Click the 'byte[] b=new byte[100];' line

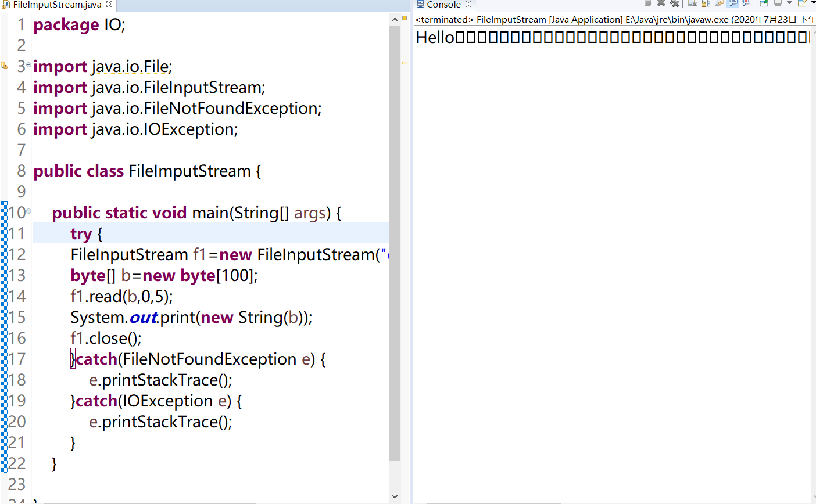(x=164, y=276)
